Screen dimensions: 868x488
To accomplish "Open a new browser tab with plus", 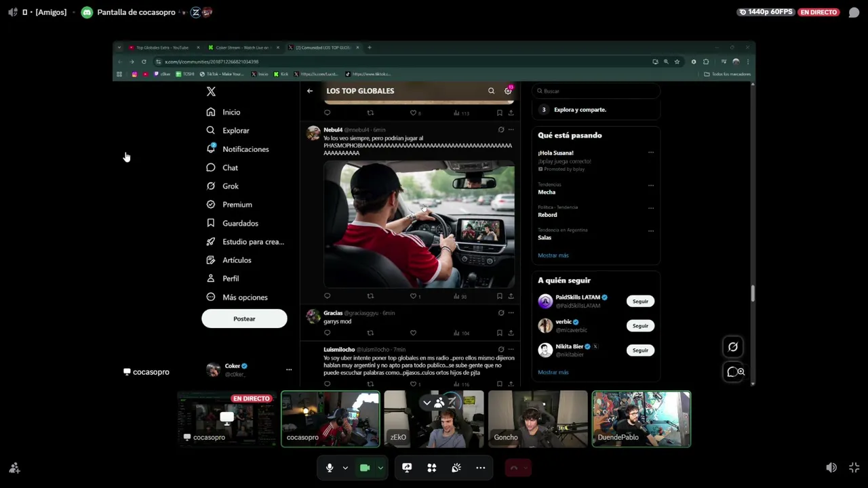I will tap(370, 47).
